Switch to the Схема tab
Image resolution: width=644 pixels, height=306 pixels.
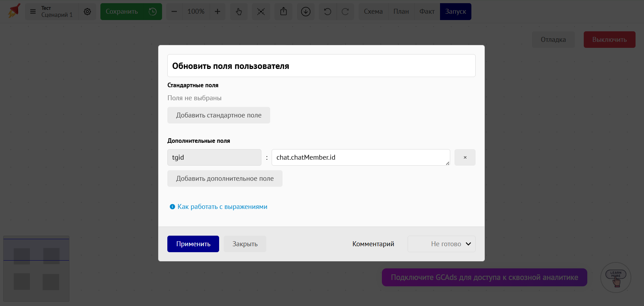373,12
